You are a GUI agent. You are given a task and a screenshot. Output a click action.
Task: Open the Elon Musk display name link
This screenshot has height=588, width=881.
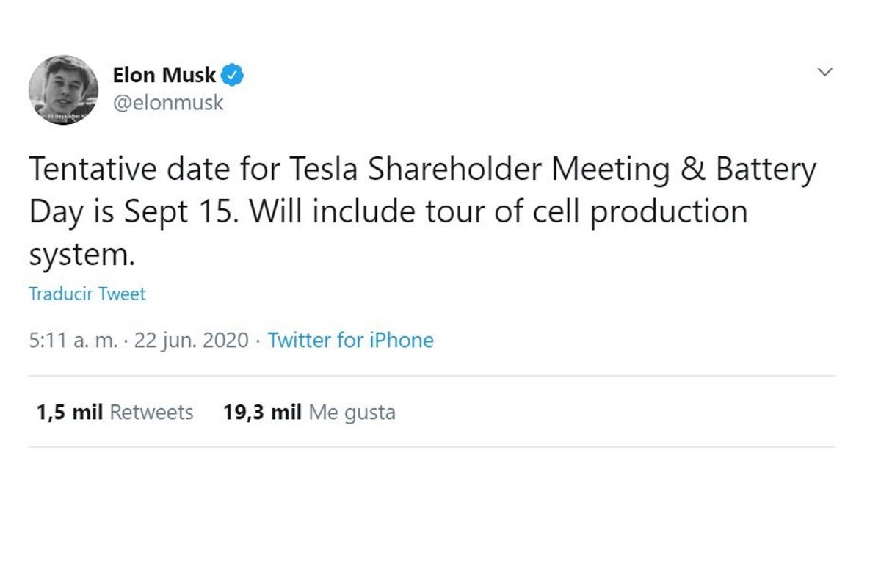[x=164, y=75]
